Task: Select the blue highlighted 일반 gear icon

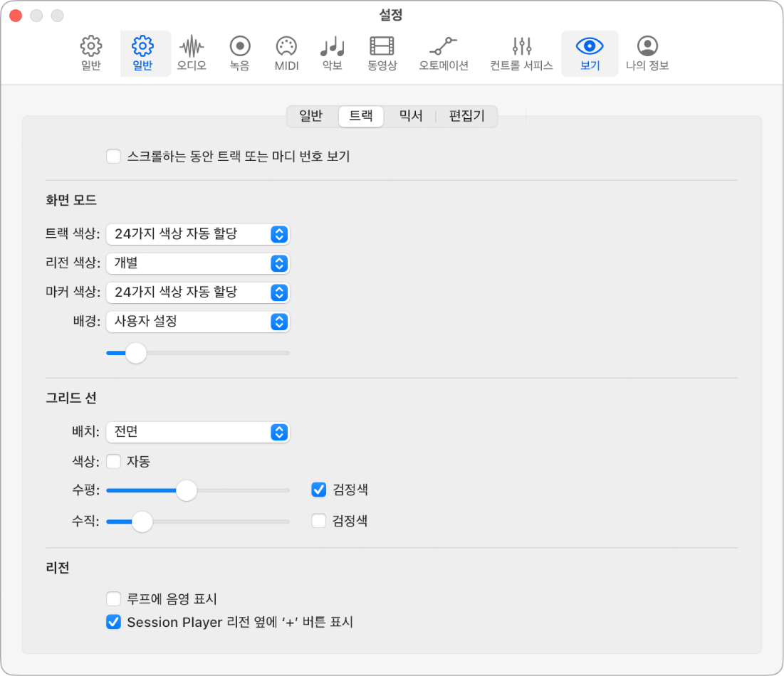Action: (142, 53)
